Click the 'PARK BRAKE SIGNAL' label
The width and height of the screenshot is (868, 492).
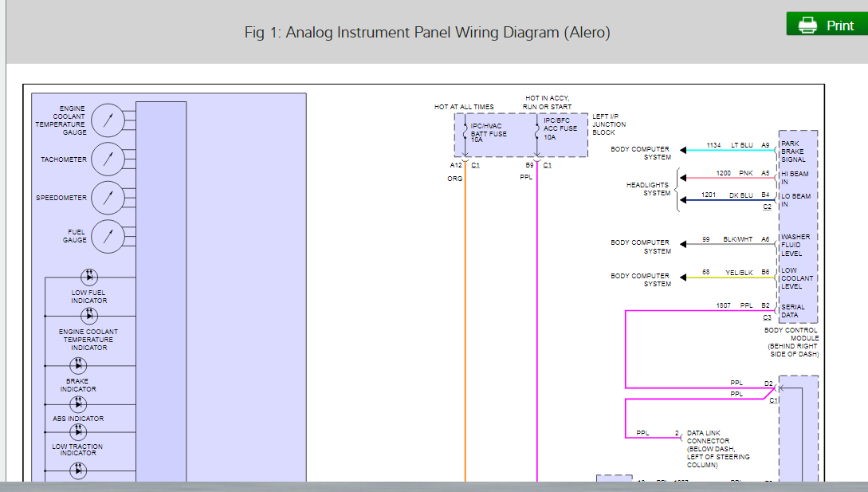point(793,152)
